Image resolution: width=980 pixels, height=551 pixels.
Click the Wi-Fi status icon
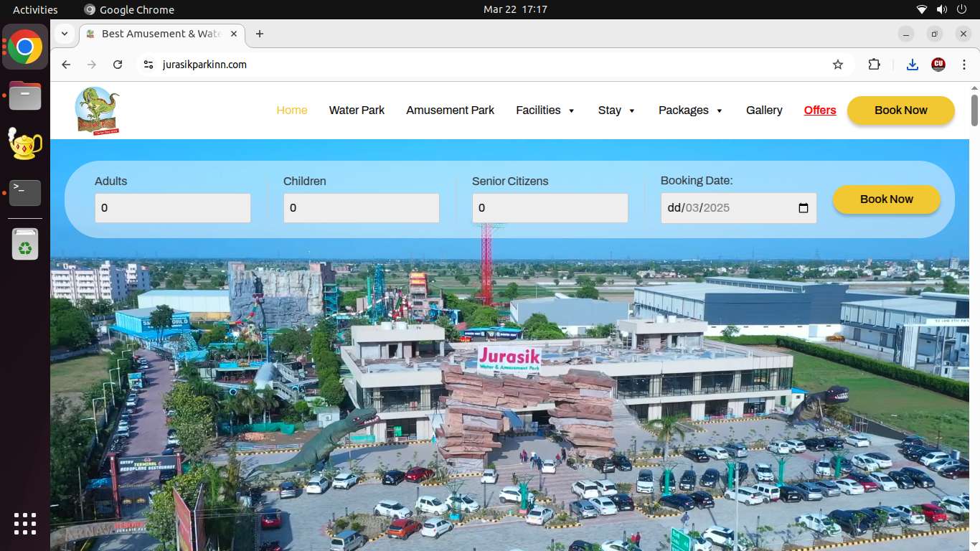[922, 9]
